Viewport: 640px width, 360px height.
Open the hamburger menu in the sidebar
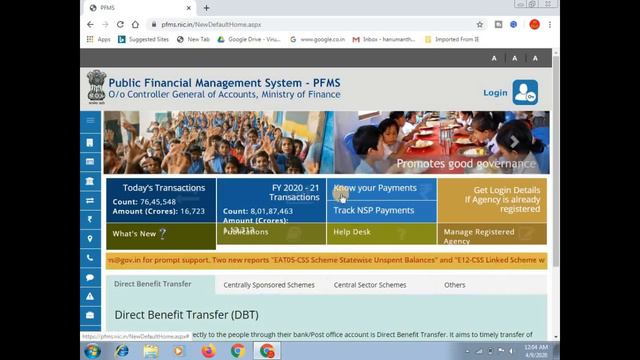pos(90,121)
